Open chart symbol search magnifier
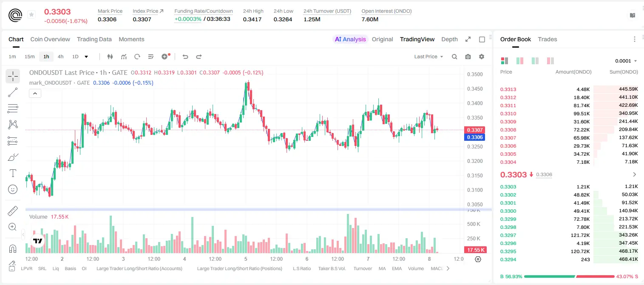The height and width of the screenshot is (285, 644). tap(454, 57)
